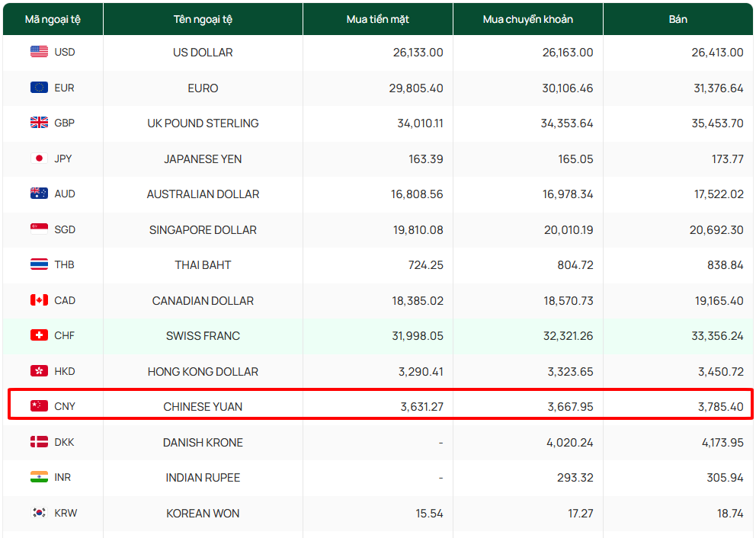This screenshot has width=756, height=538.
Task: Click the South Korea flag beside KRW
Action: [39, 513]
